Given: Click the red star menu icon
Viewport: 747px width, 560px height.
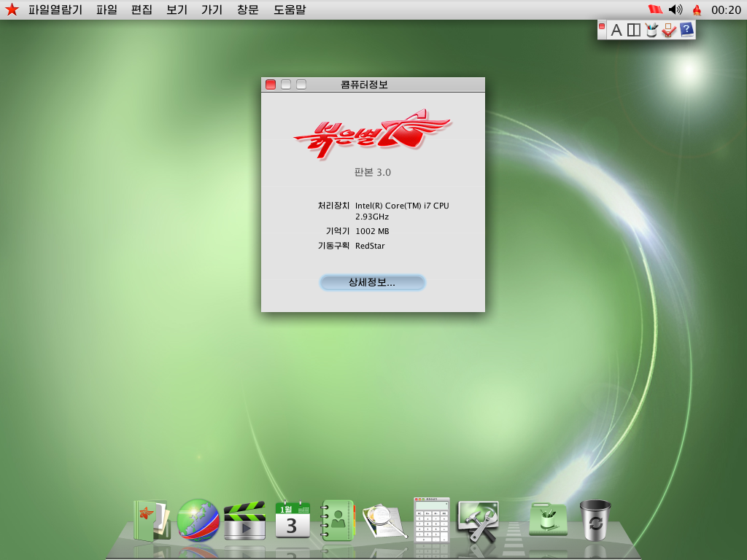Looking at the screenshot, I should click(x=12, y=9).
